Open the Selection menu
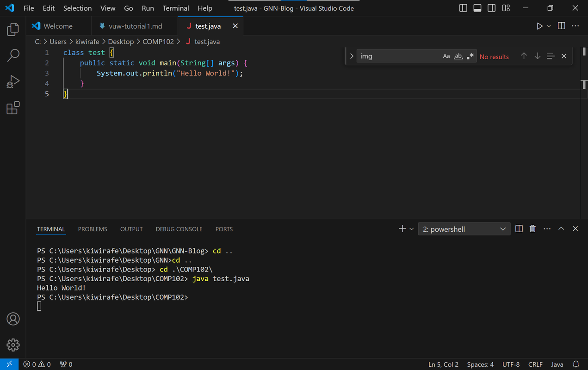Screen dimensions: 588x370 click(x=77, y=8)
